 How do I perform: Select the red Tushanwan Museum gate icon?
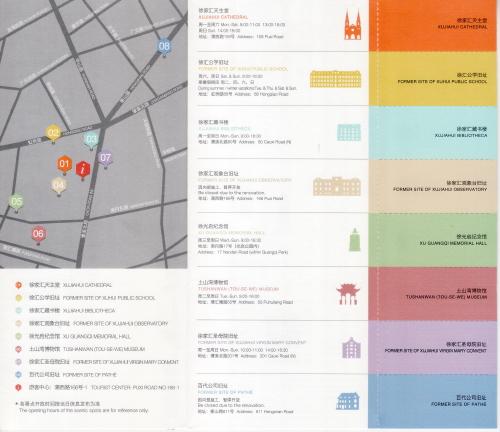click(x=348, y=294)
